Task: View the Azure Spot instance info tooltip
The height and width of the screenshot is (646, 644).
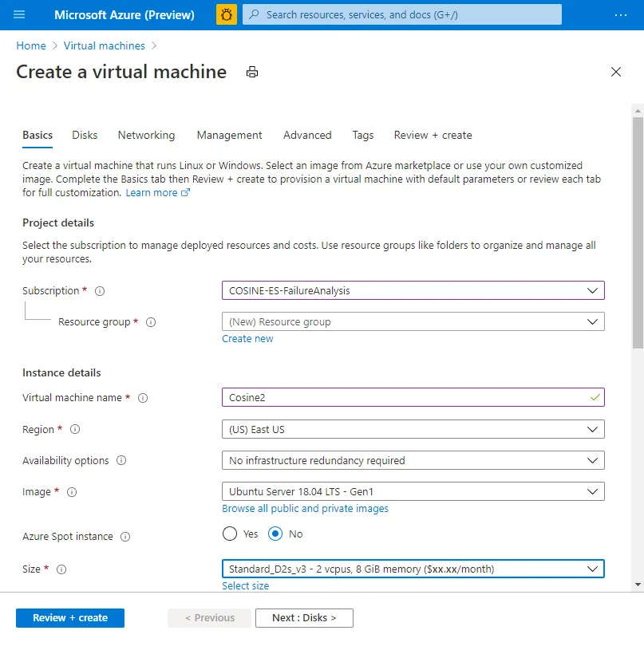Action: click(126, 536)
